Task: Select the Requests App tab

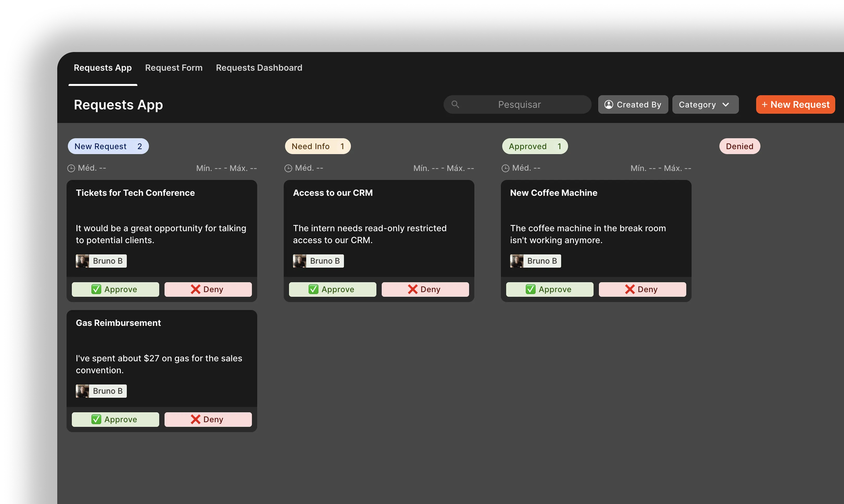Action: point(103,68)
